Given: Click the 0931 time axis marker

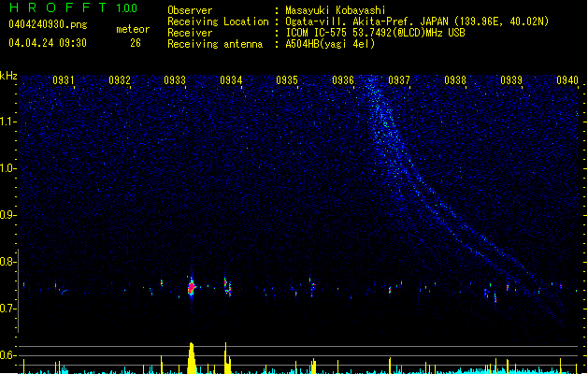Looking at the screenshot, I should (x=63, y=80).
